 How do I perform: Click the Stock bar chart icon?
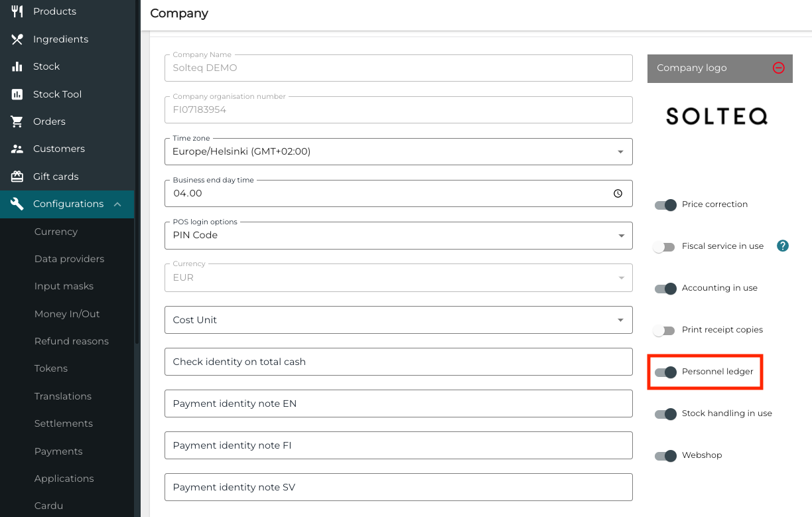click(x=17, y=66)
